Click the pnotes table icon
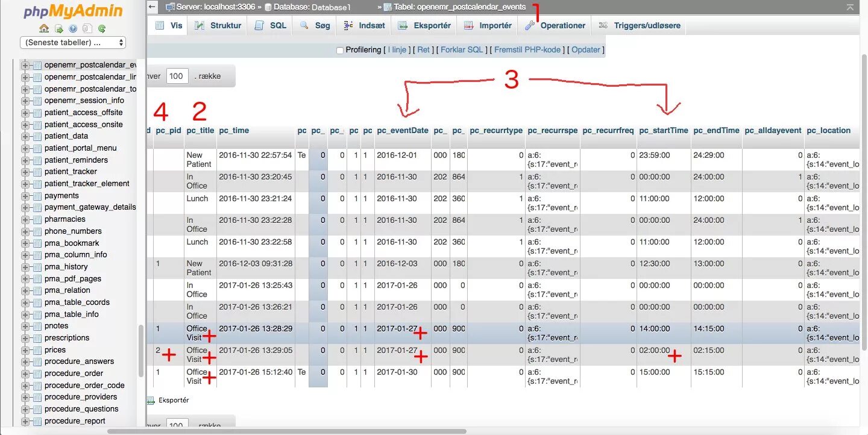Screen dimensions: 868x435 point(37,326)
